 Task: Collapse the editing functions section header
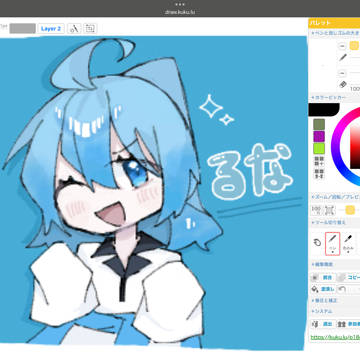(335, 264)
